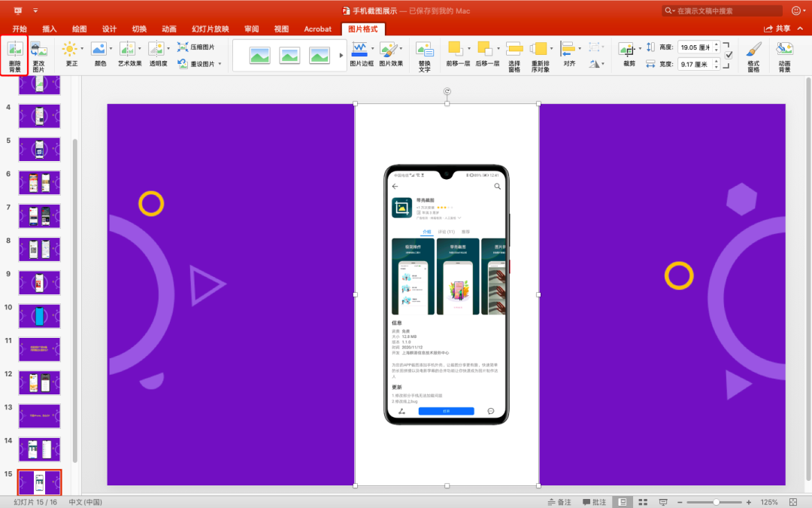
Task: Select slide 6 thumbnail
Action: (x=39, y=182)
